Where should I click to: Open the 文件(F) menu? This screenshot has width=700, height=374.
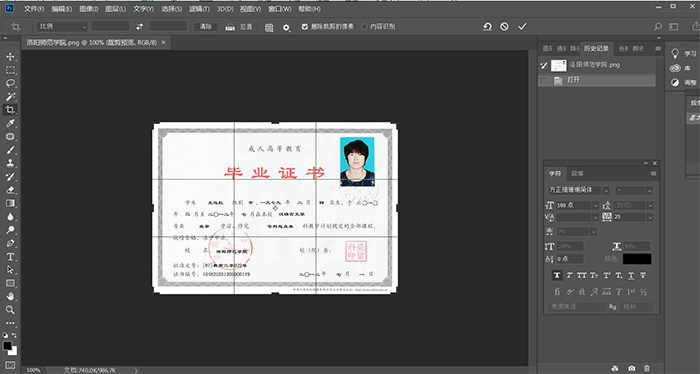tap(34, 9)
